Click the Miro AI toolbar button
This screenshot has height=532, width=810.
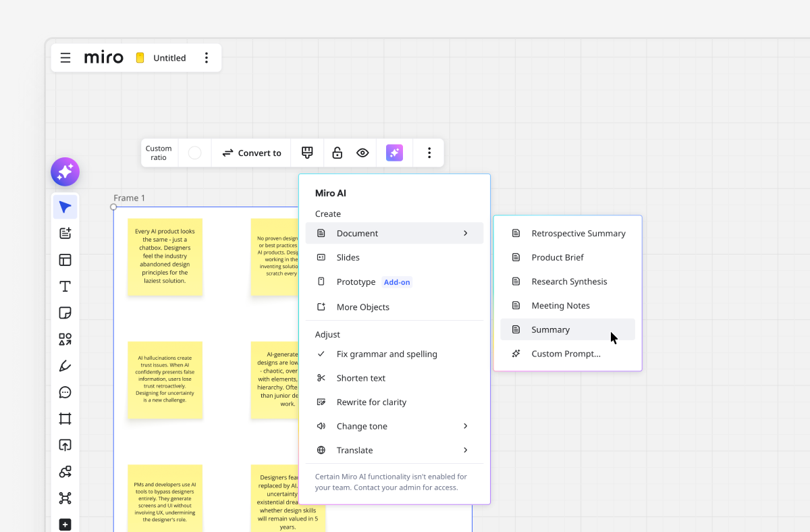pos(394,153)
